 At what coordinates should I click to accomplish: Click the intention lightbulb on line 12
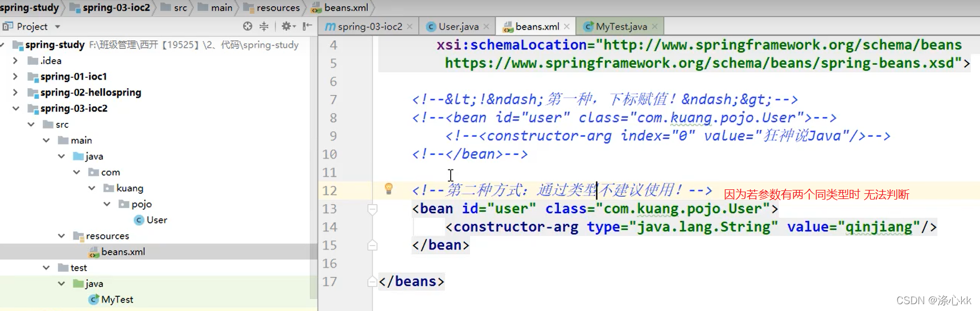tap(389, 189)
